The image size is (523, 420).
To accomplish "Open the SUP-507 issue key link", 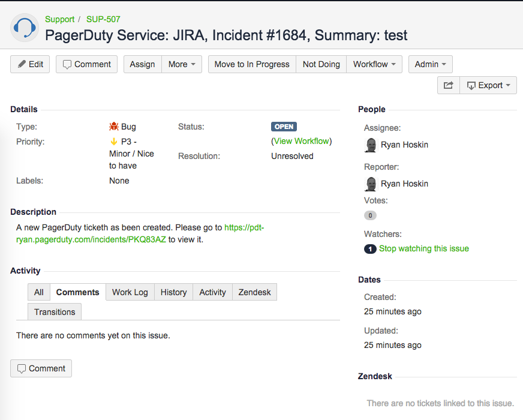I will [x=103, y=19].
